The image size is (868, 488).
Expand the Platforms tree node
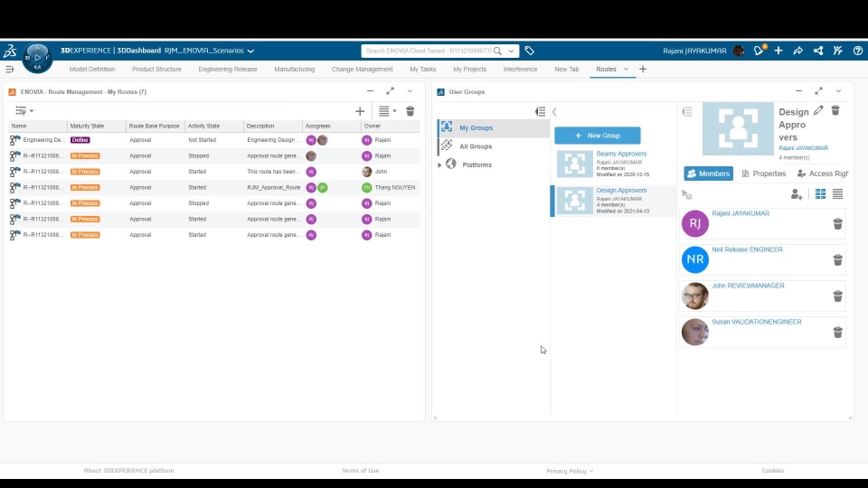click(x=439, y=164)
